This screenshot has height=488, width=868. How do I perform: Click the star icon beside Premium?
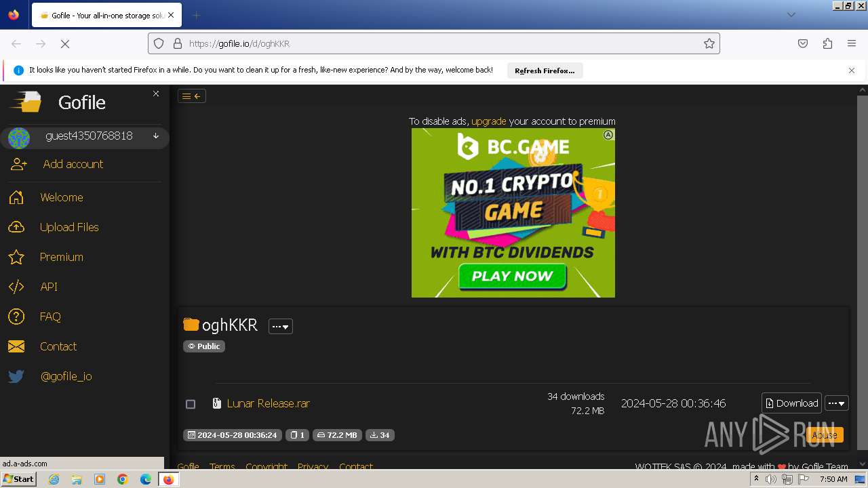point(16,257)
